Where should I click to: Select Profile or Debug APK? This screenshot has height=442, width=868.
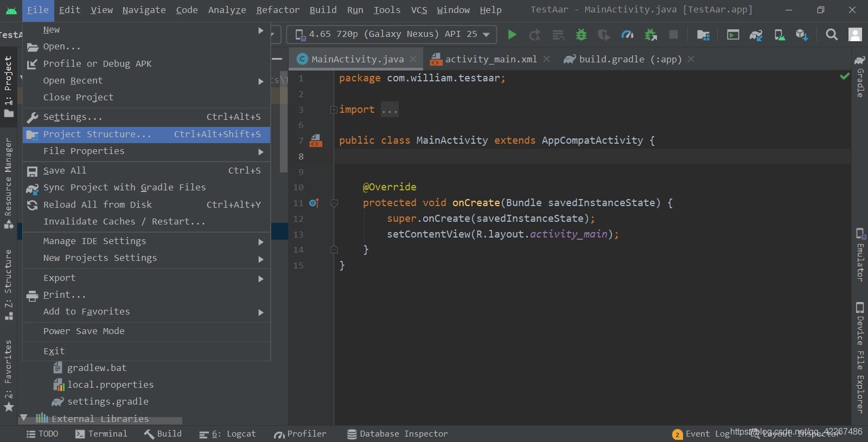click(x=146, y=64)
